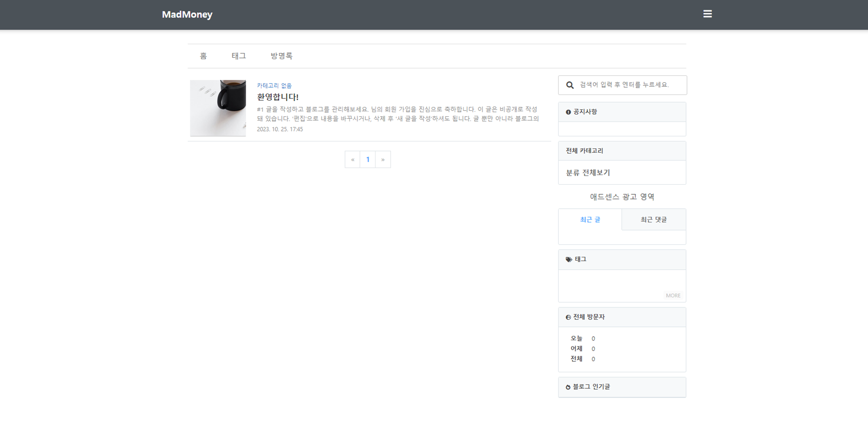The height and width of the screenshot is (423, 868).
Task: Go to next page with » button
Action: [383, 159]
